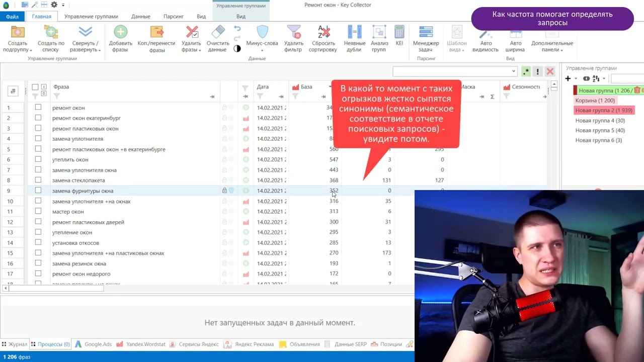Check the box for утеплить окон
Screen dimensions: 644x362
(38, 159)
